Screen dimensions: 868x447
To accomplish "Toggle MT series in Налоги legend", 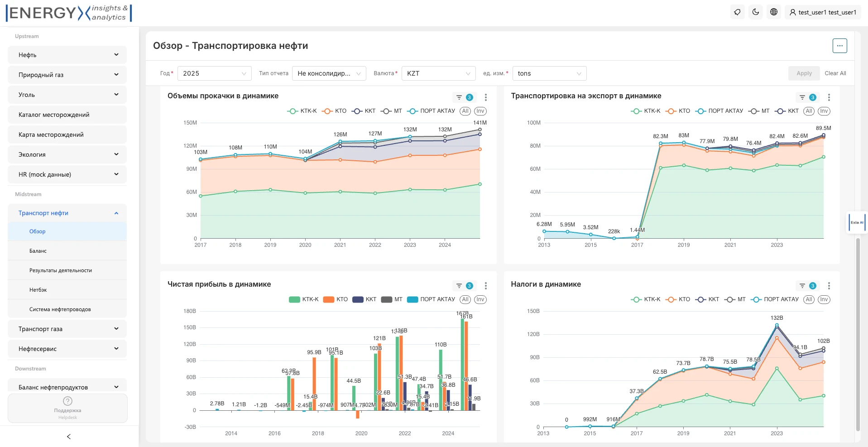I will (735, 299).
